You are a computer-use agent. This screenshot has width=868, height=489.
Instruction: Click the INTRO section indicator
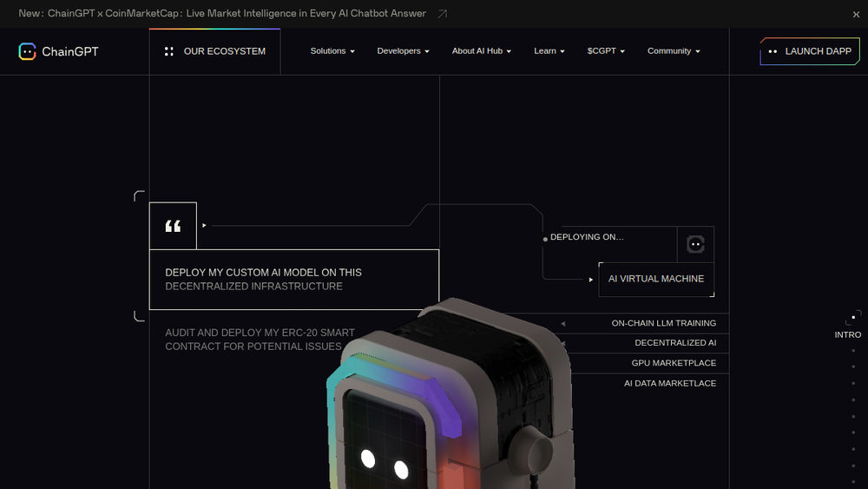point(847,334)
